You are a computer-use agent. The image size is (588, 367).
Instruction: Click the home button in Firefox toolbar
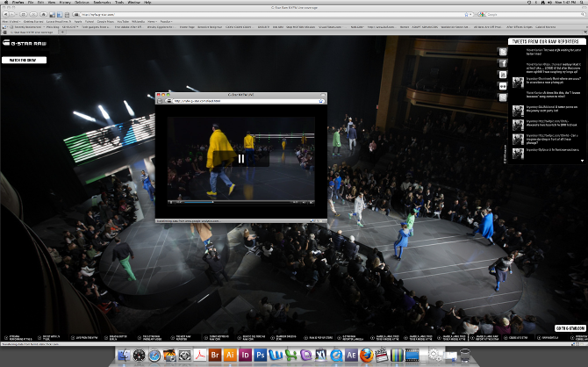[44, 14]
